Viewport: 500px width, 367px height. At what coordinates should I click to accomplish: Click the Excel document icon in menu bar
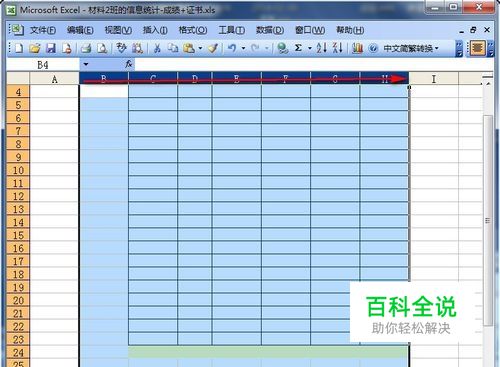[17, 30]
